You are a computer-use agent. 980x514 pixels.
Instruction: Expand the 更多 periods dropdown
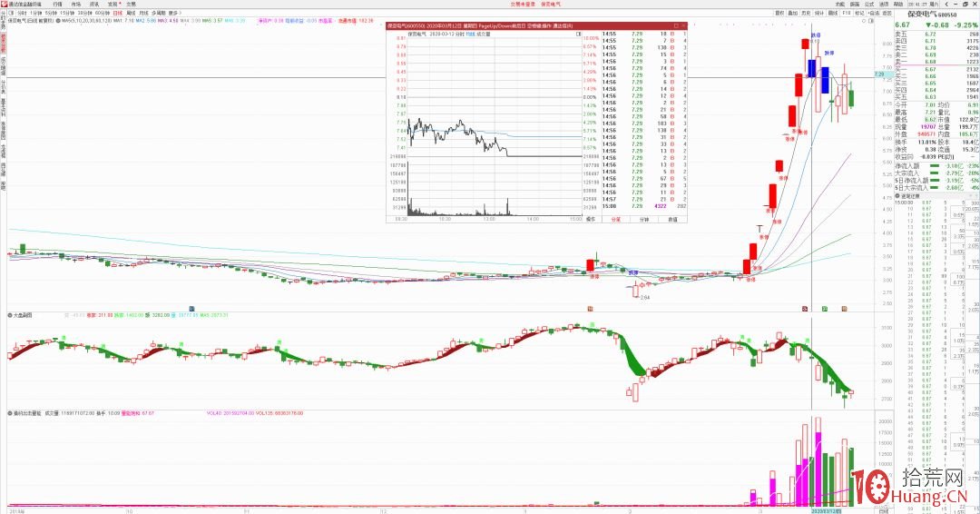[x=174, y=13]
